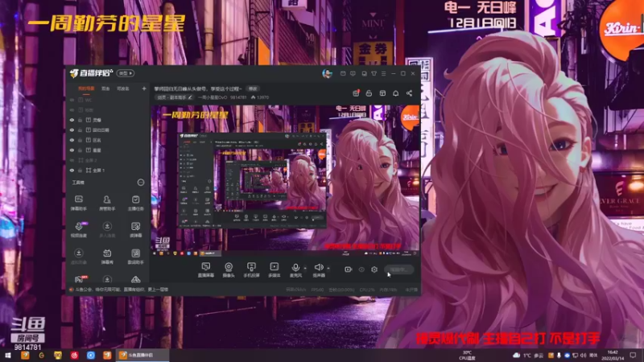Add a new scene with the plus icon
Viewport: 644px width, 362px height.
click(x=144, y=88)
